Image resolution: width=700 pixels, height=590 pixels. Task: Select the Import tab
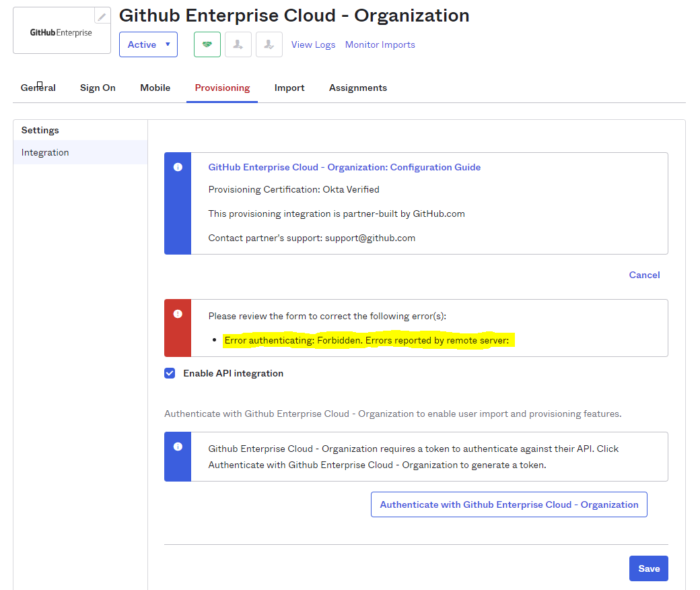(x=289, y=88)
